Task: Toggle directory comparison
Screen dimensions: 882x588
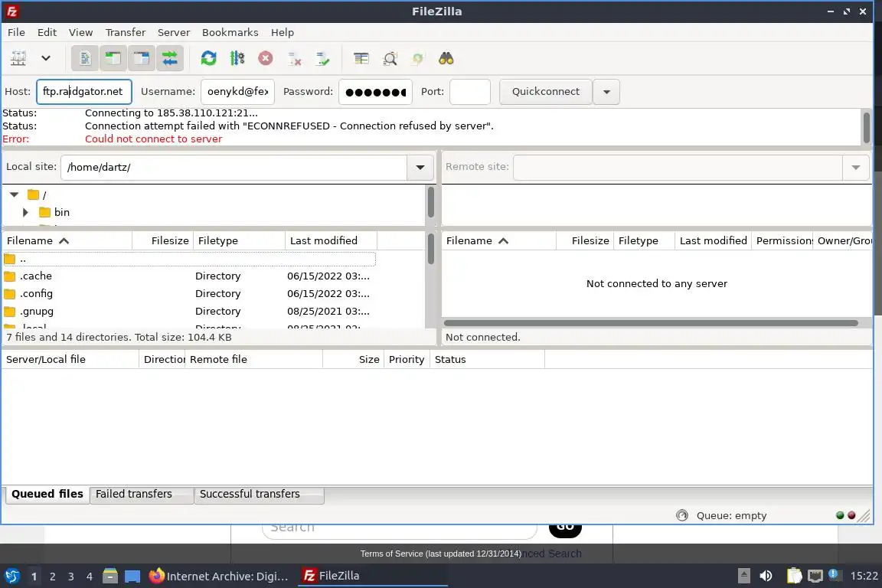Action: (390, 58)
